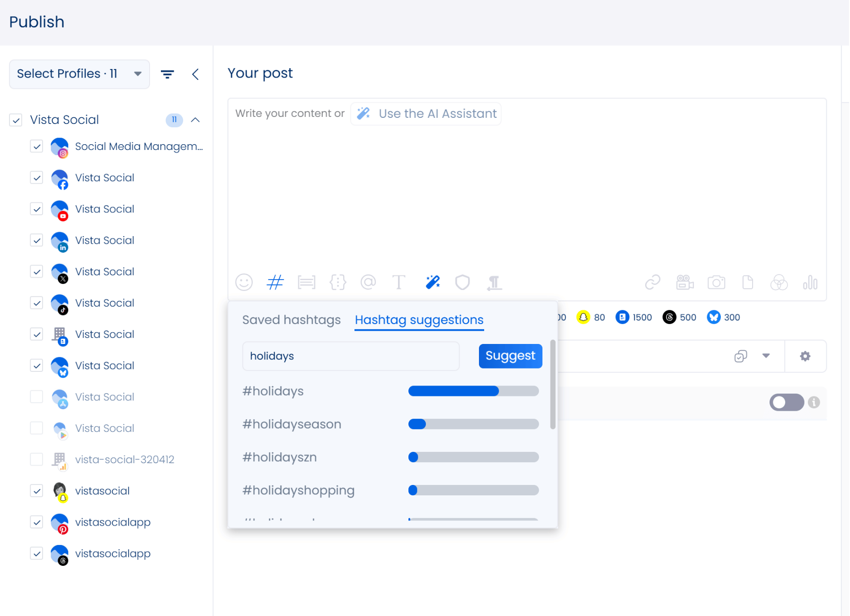Open the Select Profiles dropdown

pos(79,74)
